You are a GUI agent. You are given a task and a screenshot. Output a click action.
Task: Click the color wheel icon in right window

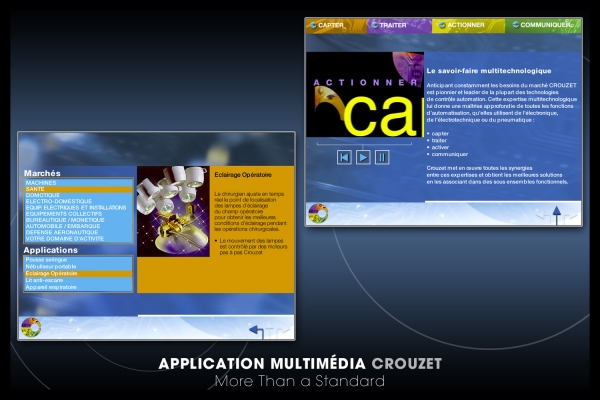[x=318, y=213]
